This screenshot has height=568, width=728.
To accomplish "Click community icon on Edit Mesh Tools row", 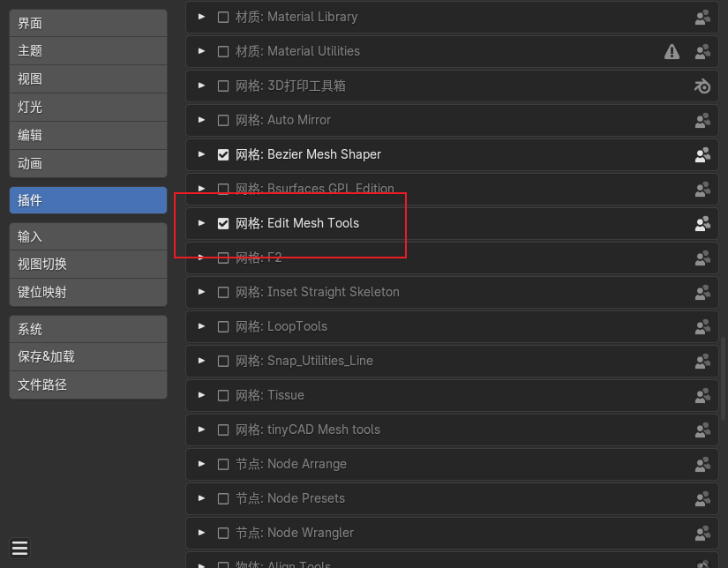I will [702, 224].
